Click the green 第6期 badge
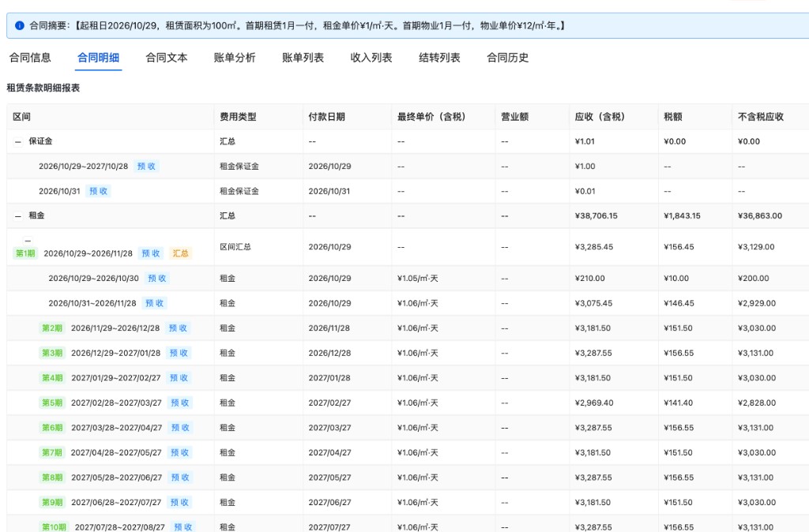This screenshot has width=809, height=532. [51, 428]
